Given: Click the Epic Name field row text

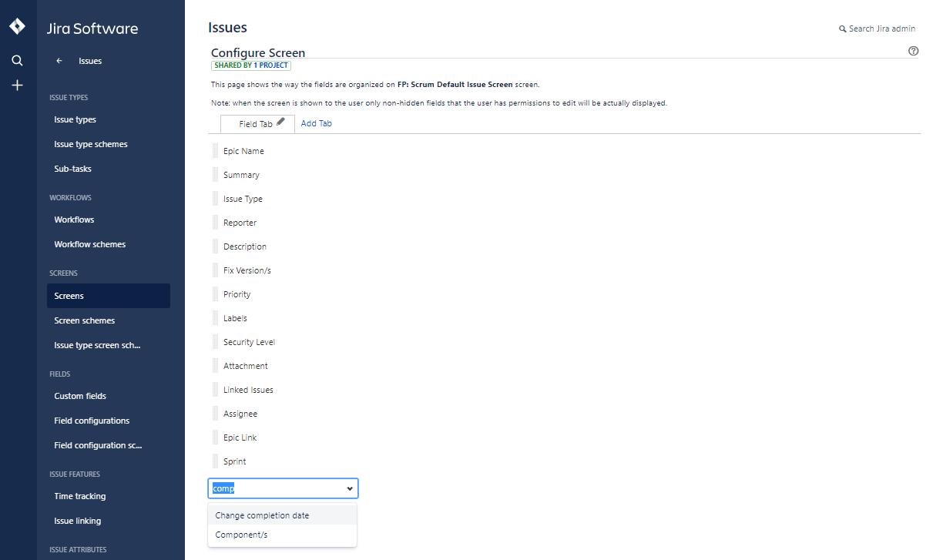Looking at the screenshot, I should tap(243, 151).
